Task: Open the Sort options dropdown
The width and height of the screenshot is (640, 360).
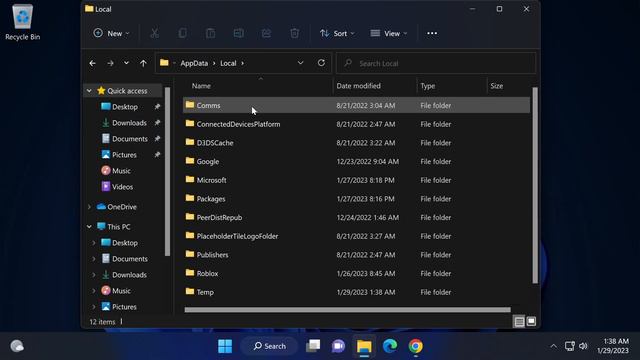Action: pyautogui.click(x=337, y=33)
